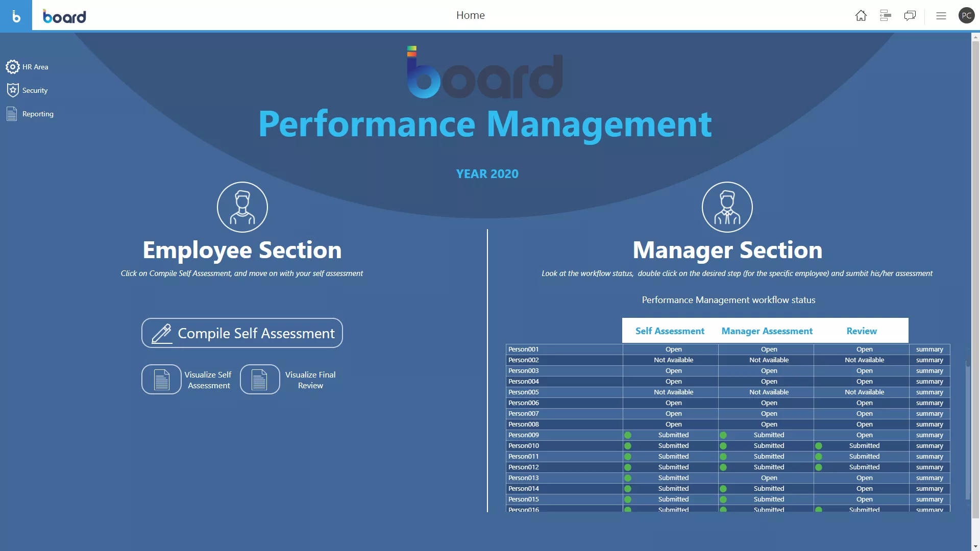This screenshot has height=551, width=980.
Task: Click the hamburger menu icon
Action: (x=941, y=15)
